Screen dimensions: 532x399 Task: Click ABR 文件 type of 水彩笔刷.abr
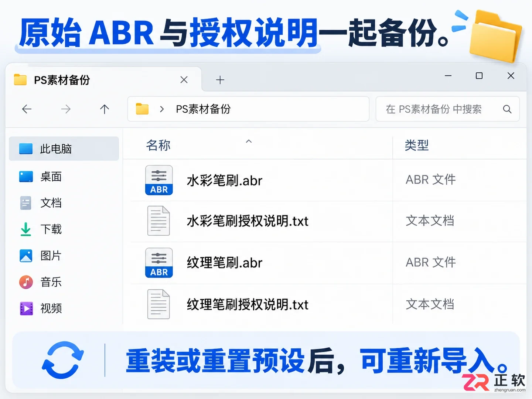(x=431, y=180)
